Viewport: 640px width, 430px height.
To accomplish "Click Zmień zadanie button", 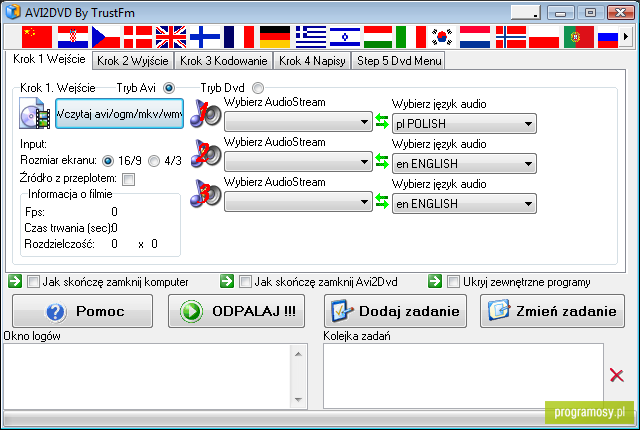I will 552,311.
